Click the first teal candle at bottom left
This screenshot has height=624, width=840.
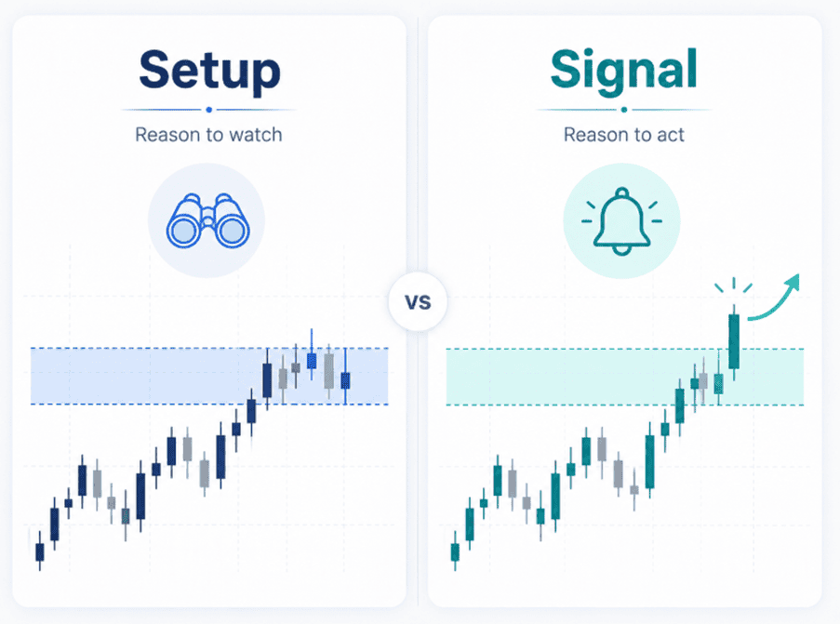pyautogui.click(x=455, y=551)
